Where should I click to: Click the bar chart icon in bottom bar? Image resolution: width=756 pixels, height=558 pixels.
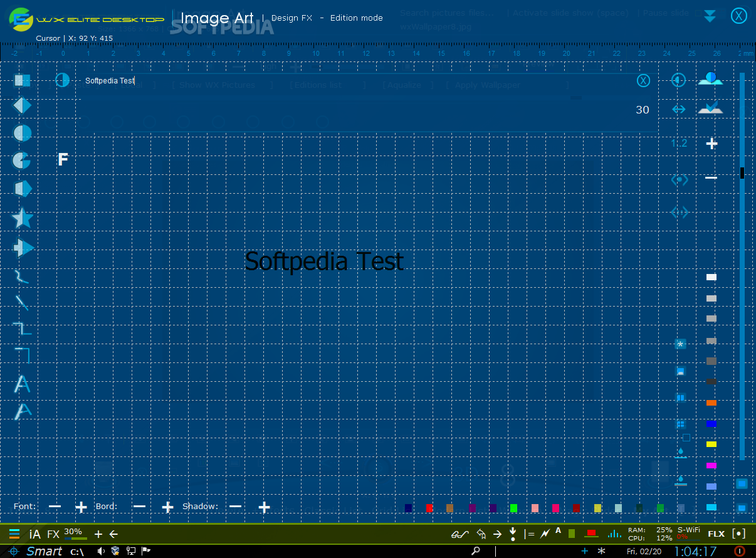point(613,534)
